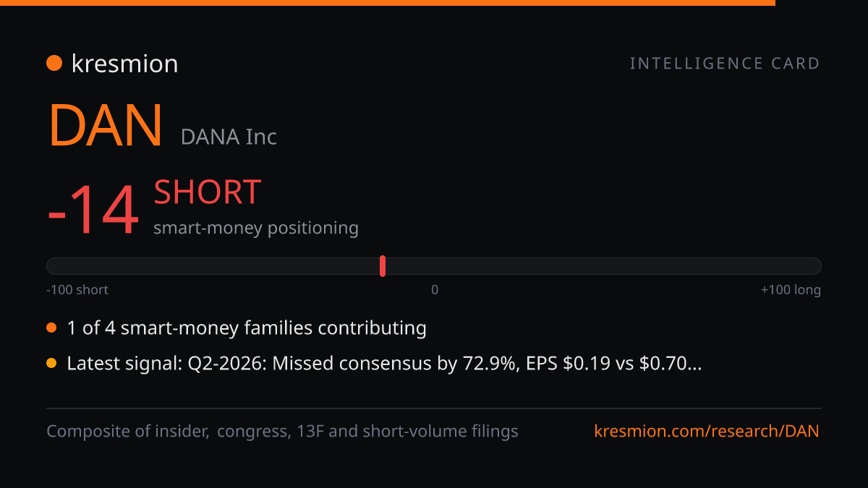The height and width of the screenshot is (488, 868).
Task: Click the orange kresmion logo dot
Action: point(54,64)
